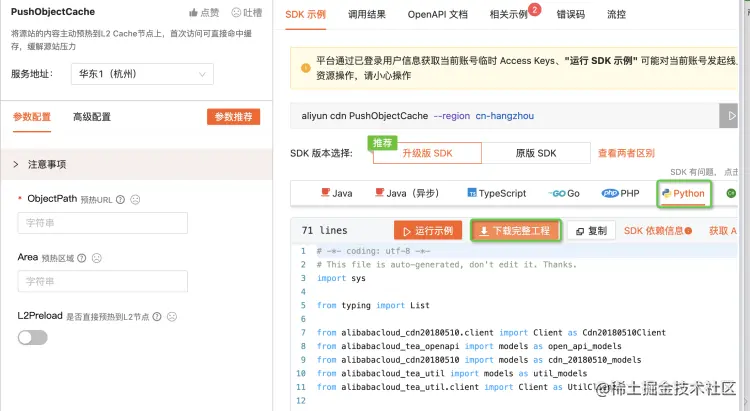Choose the PHP language tab
The image size is (750, 411).
(x=620, y=193)
